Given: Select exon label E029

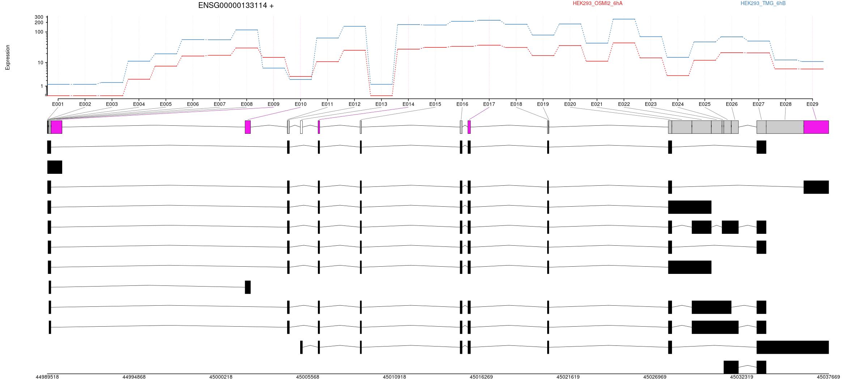Looking at the screenshot, I should (x=812, y=104).
